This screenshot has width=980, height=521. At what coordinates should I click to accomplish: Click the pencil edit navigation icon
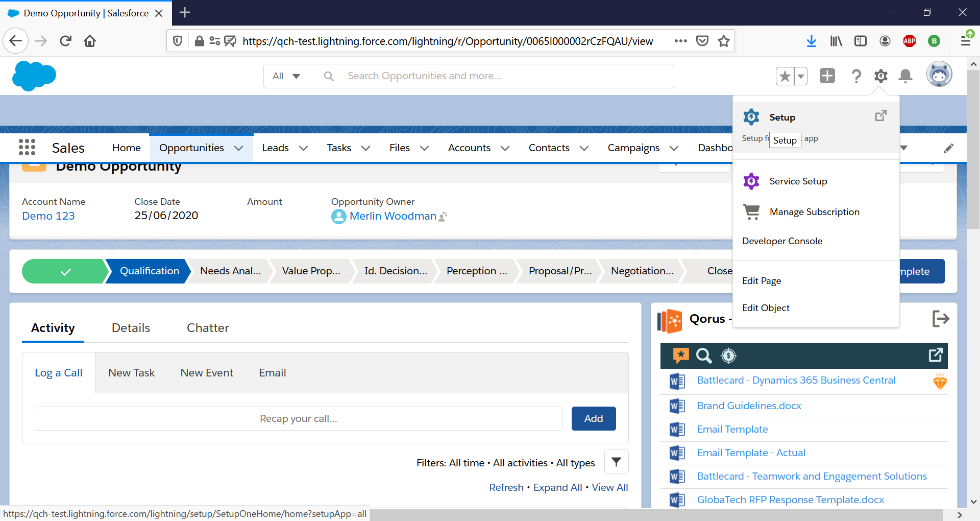click(948, 148)
